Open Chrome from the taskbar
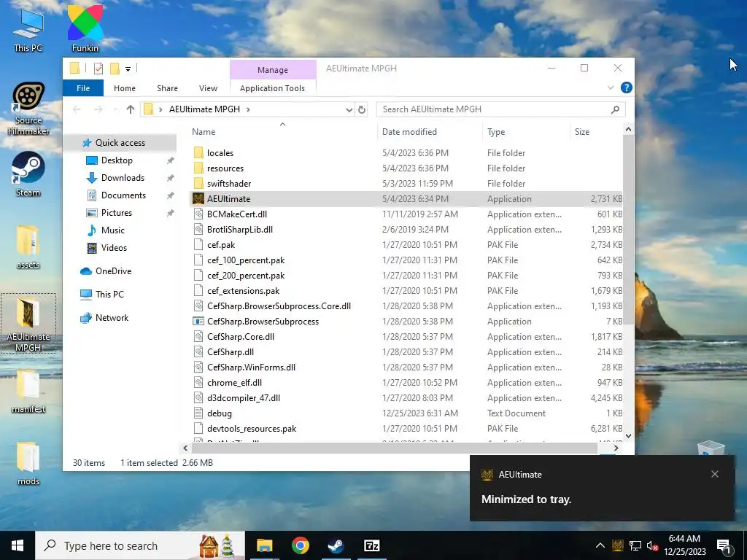 (300, 545)
